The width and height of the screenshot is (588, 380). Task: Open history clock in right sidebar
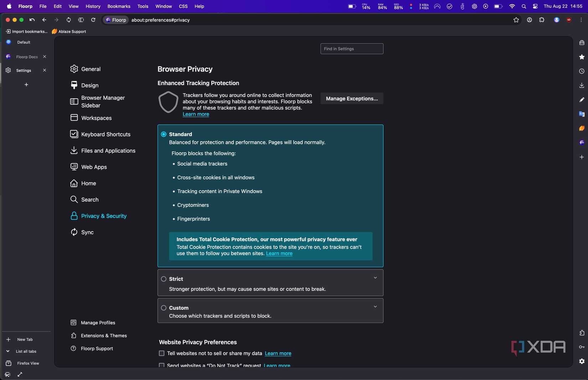click(x=582, y=71)
